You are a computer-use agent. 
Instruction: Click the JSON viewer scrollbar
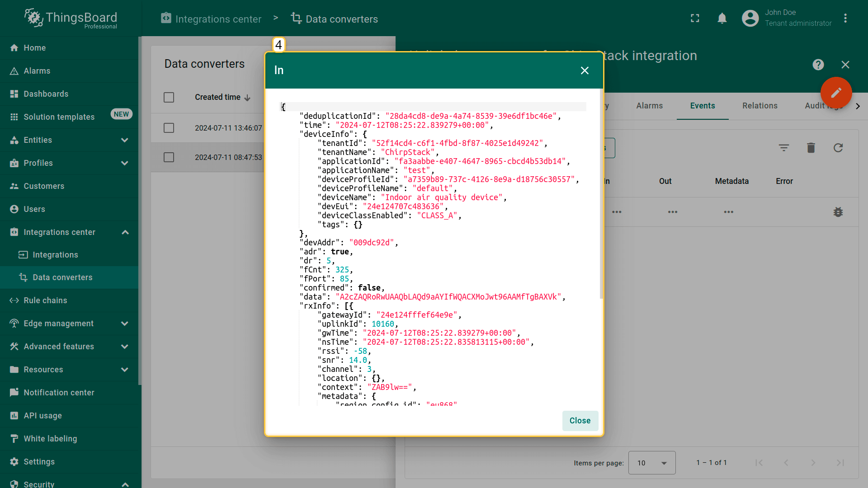click(x=601, y=194)
